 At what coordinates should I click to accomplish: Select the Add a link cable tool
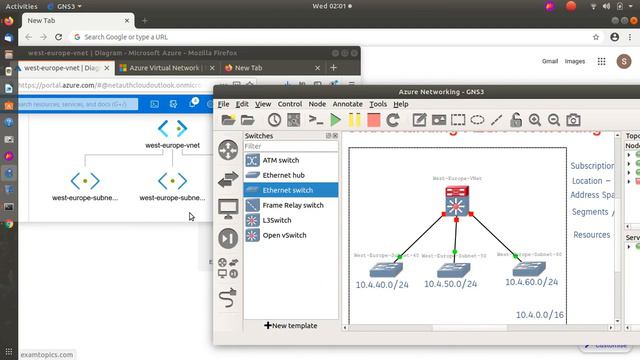[x=228, y=298]
